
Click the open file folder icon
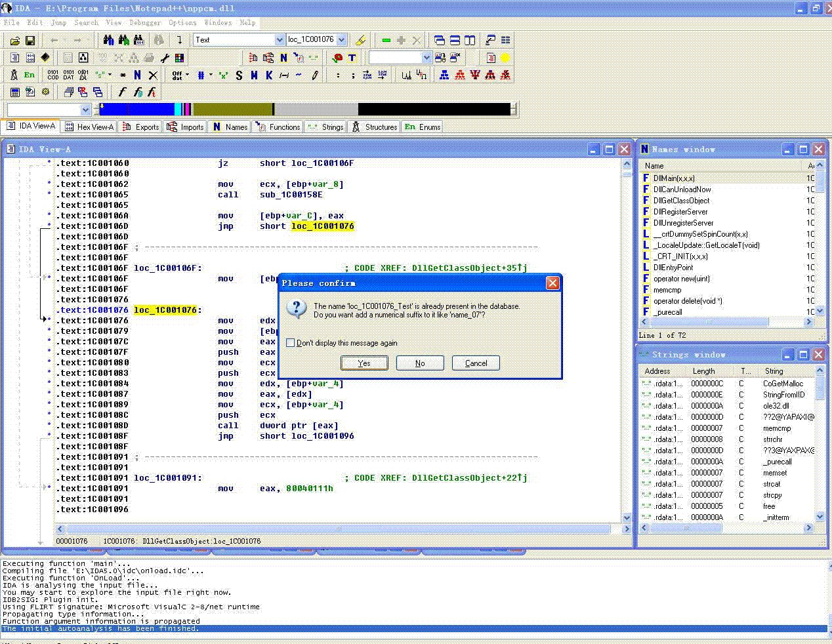pos(14,40)
